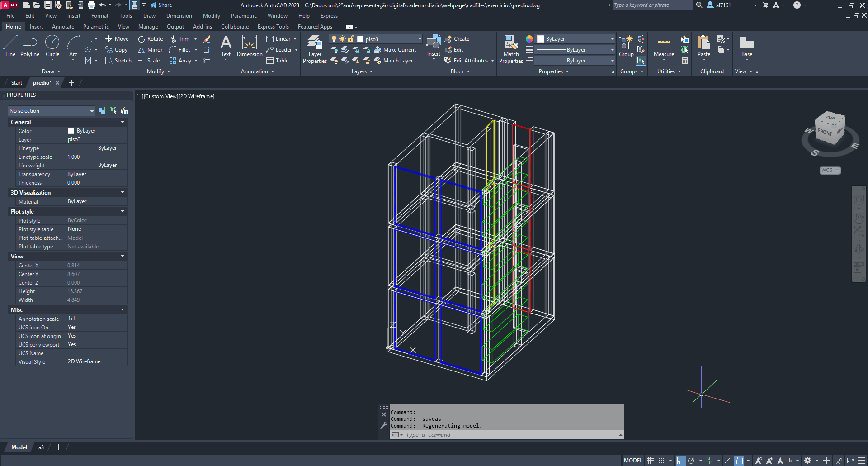Click the Share button
This screenshot has width=868, height=466.
pos(161,5)
